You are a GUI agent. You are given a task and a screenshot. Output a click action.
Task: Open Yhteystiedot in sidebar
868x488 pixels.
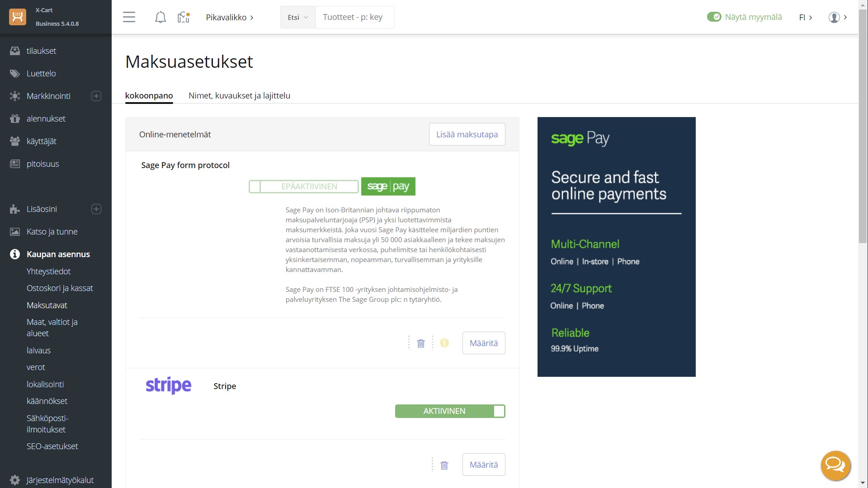point(48,271)
